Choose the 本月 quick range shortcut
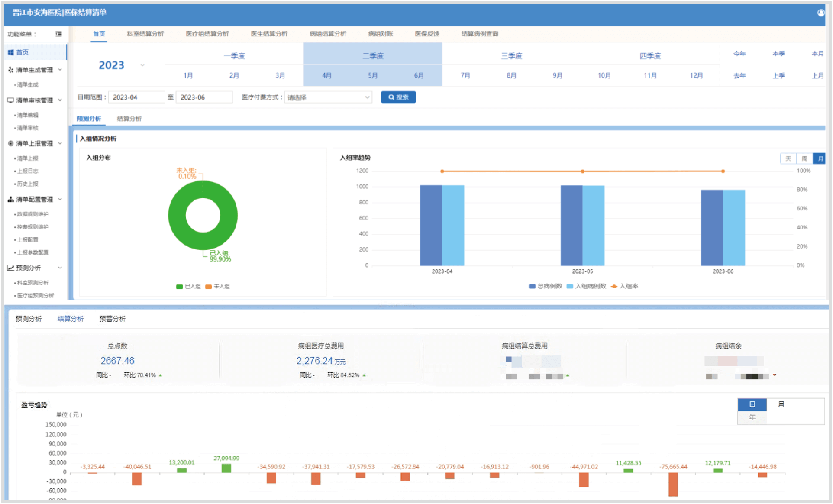 click(x=817, y=54)
